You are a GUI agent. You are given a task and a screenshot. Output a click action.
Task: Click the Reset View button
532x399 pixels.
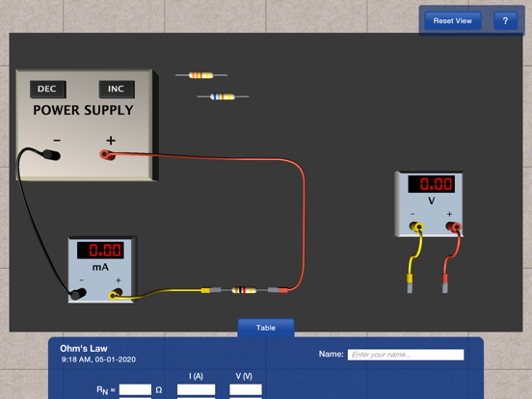(x=453, y=20)
